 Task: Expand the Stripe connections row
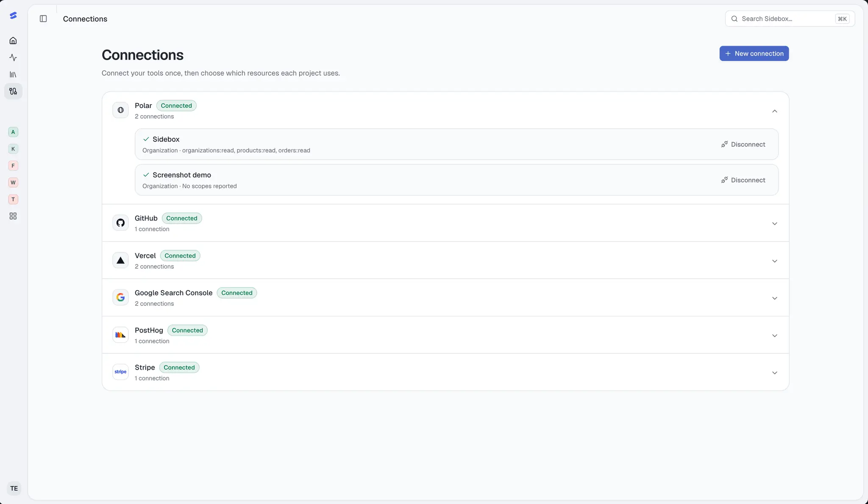coord(774,373)
